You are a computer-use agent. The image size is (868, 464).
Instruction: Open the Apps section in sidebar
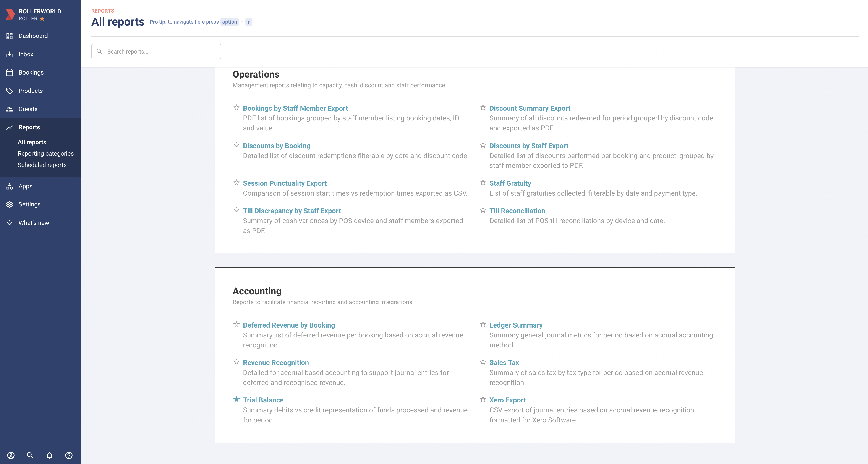(25, 186)
